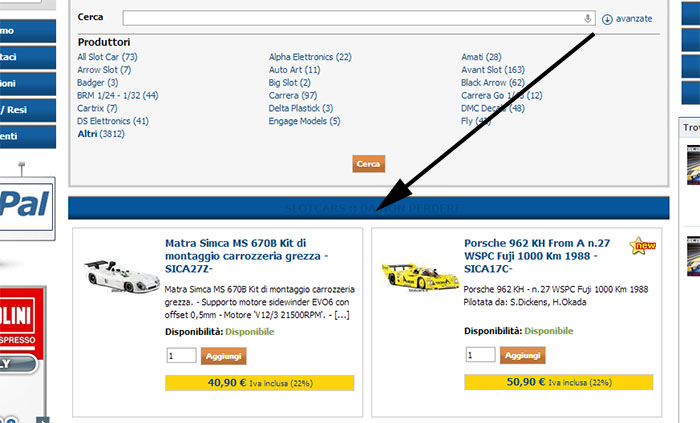This screenshot has width=700, height=423.
Task: Open Engage Models (5) producer link
Action: pos(304,121)
